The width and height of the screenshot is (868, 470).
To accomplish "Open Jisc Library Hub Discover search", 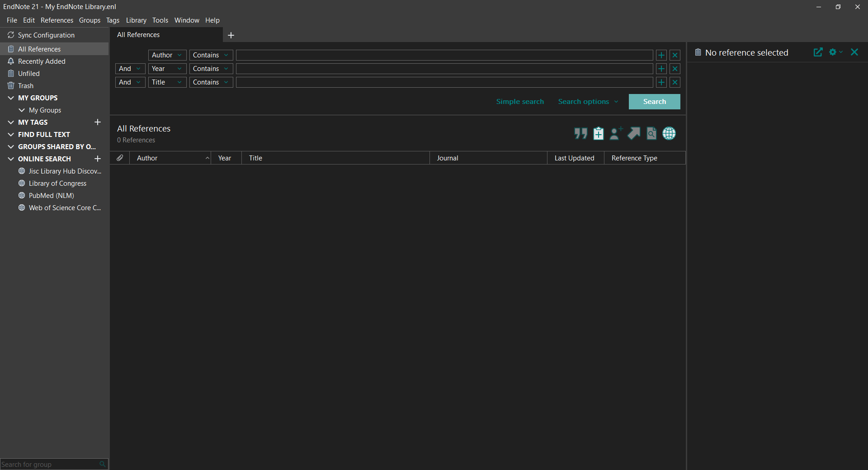I will (60, 171).
